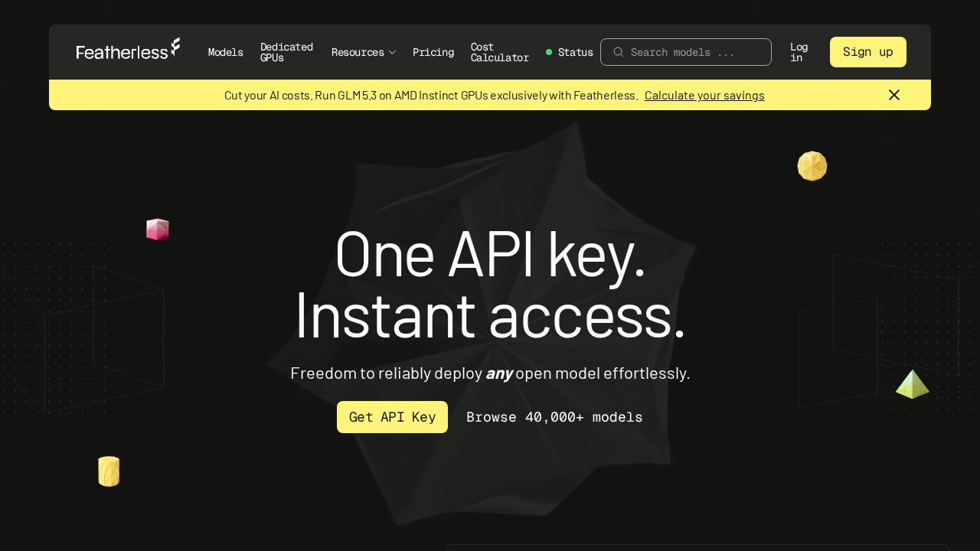Click the Sign up button
Screen dimensions: 980x551
pos(868,52)
